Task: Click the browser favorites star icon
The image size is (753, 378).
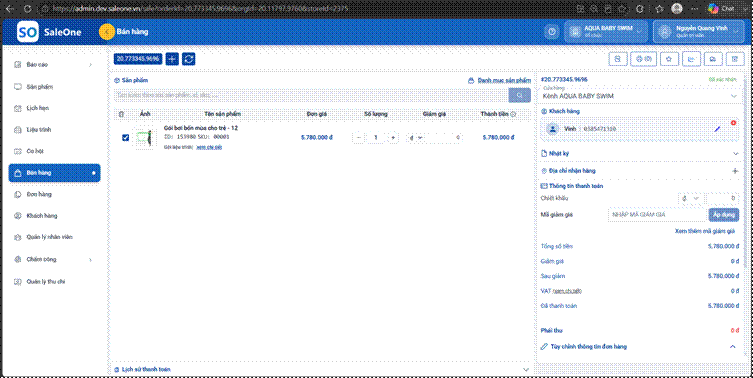Action: (659, 9)
